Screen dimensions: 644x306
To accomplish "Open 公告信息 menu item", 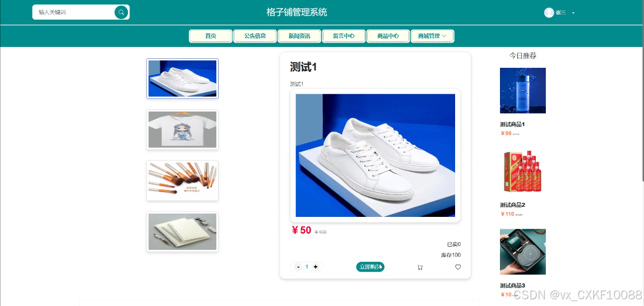I will click(255, 36).
